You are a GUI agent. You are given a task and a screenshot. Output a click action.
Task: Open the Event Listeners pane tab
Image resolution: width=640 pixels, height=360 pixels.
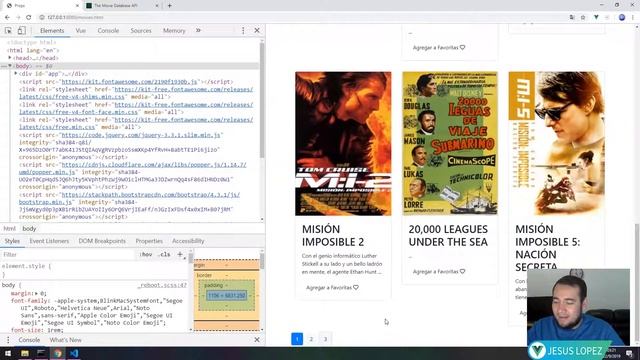click(49, 241)
